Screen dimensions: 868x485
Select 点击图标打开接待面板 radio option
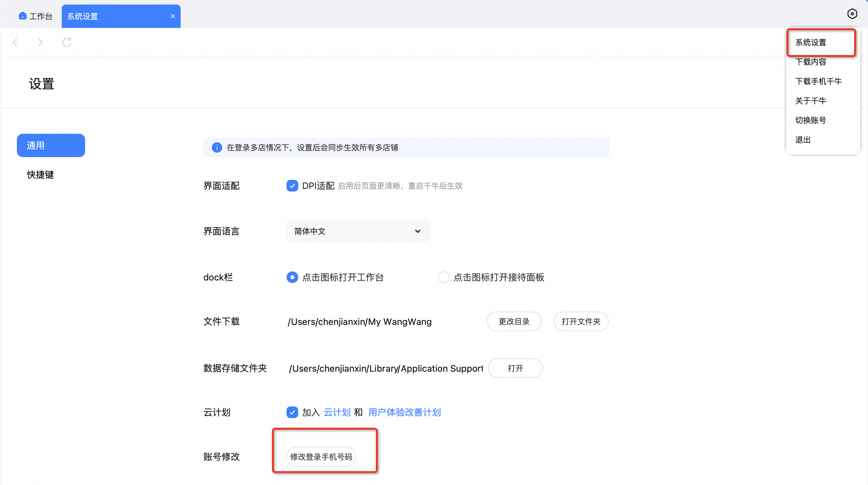(443, 277)
